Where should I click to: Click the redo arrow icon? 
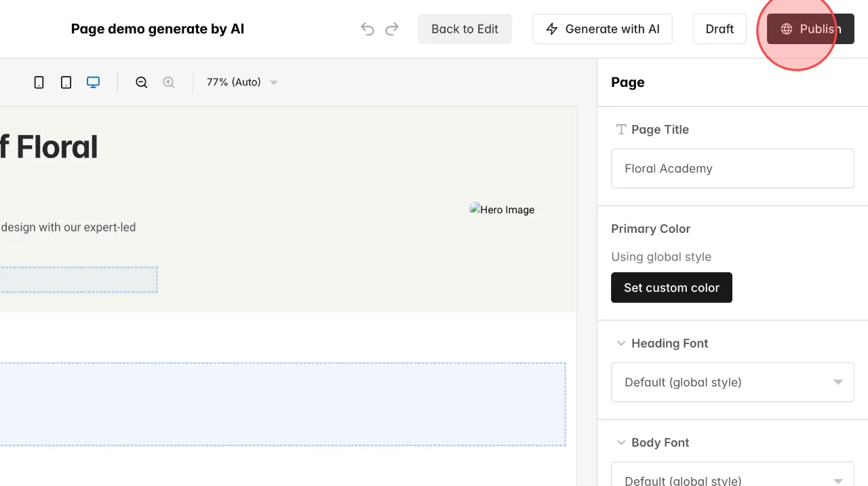[x=392, y=29]
